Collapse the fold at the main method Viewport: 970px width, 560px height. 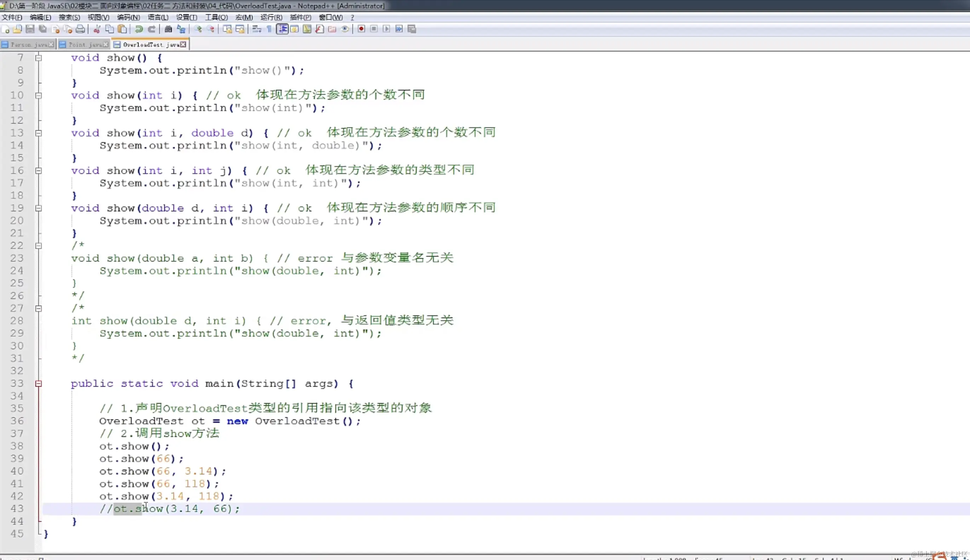point(39,384)
